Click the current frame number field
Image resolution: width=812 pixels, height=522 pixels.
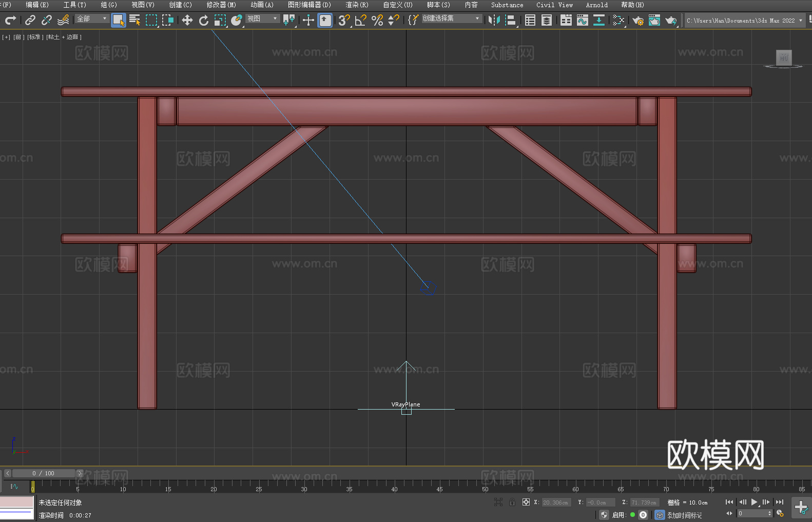pyautogui.click(x=752, y=514)
